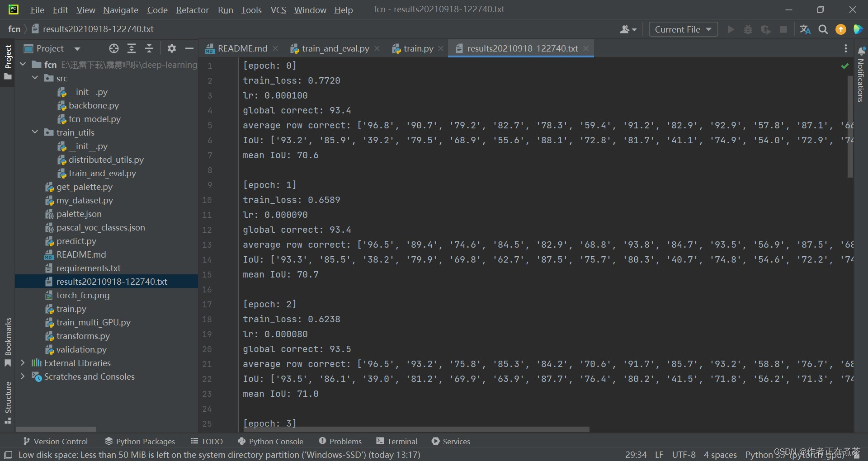
Task: Open the Refactor menu
Action: click(x=192, y=10)
